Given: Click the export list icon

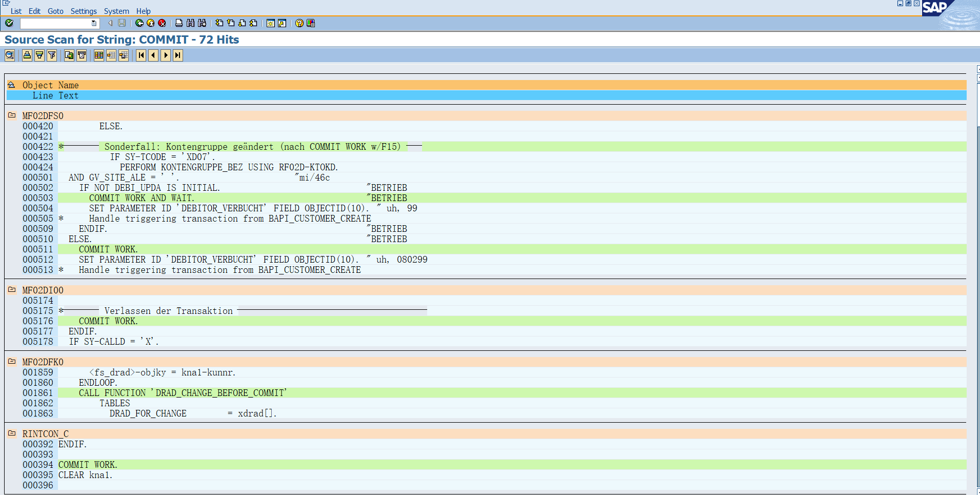Looking at the screenshot, I should tap(68, 55).
